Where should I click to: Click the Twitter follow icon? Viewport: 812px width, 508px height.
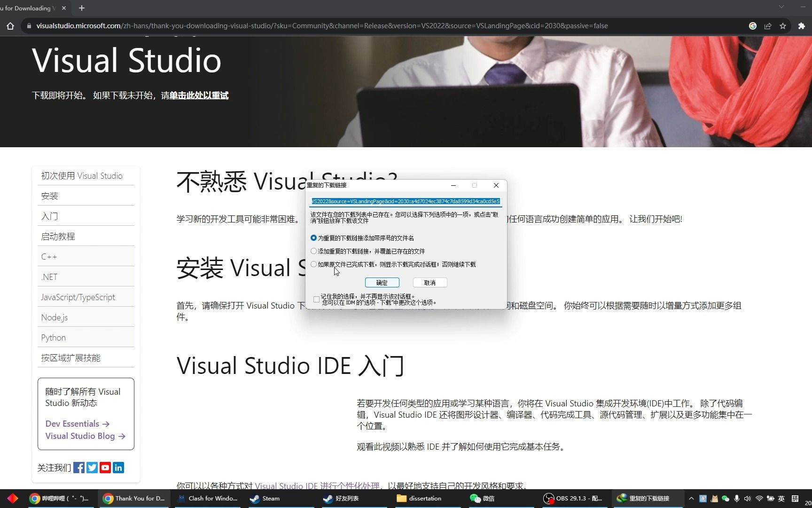(92, 468)
